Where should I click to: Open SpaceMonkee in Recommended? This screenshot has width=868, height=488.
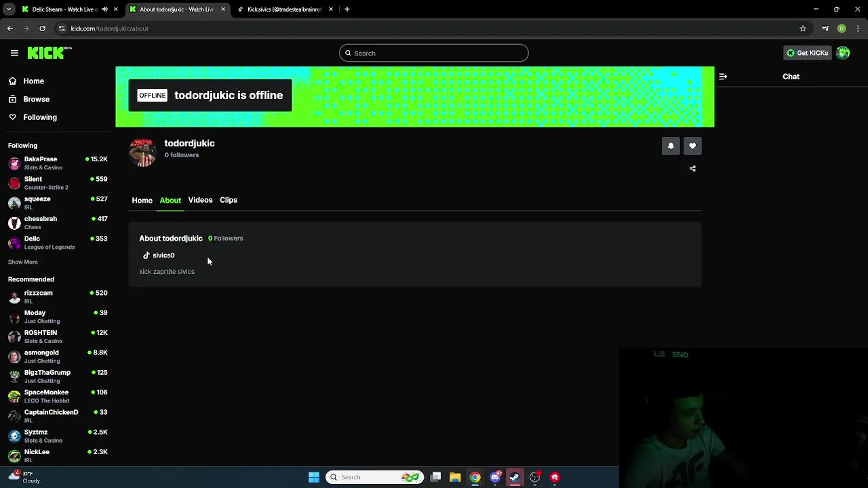58,396
